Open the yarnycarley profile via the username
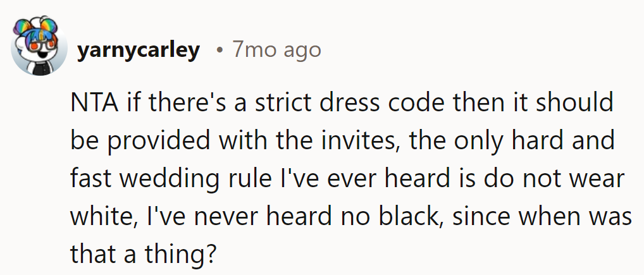 point(138,50)
